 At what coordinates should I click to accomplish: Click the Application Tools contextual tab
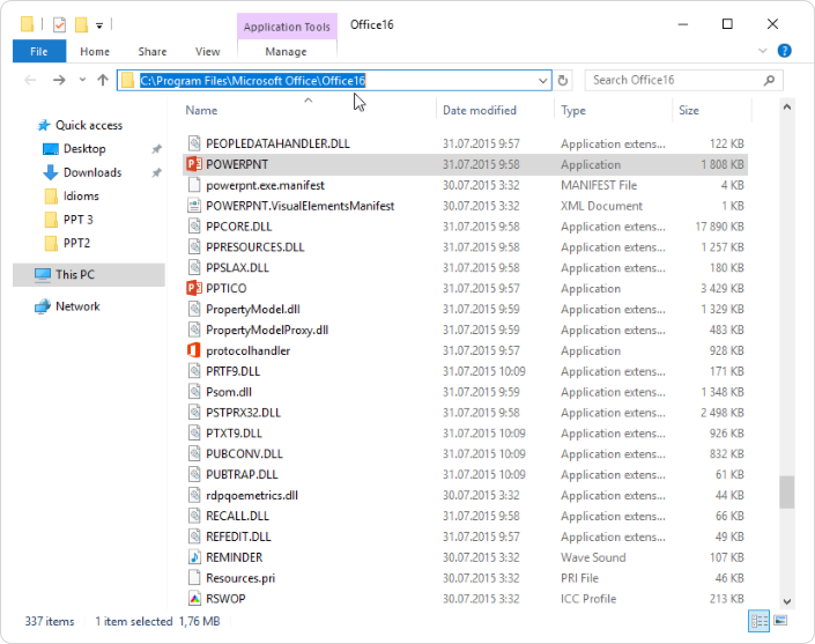(287, 27)
